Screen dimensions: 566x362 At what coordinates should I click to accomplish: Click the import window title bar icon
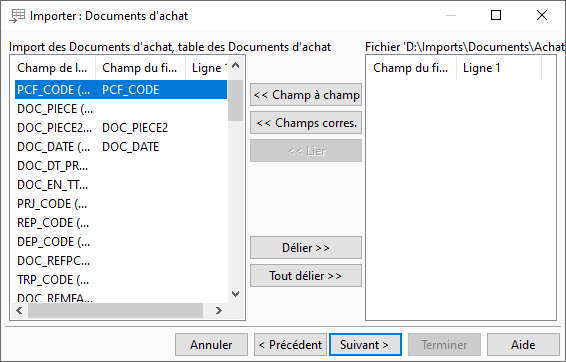[x=17, y=16]
